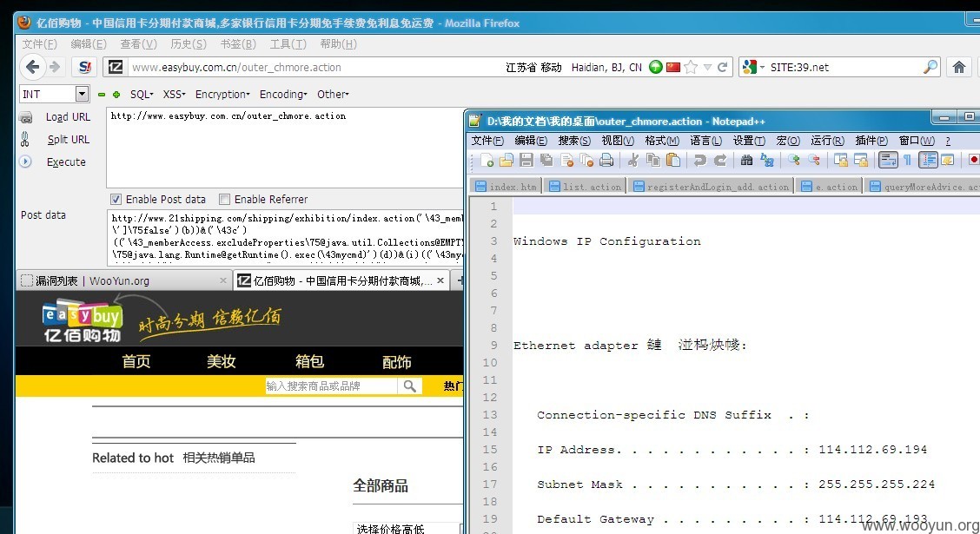This screenshot has width=980, height=534.
Task: Click the Open file icon in Notepad++
Action: pos(507,161)
